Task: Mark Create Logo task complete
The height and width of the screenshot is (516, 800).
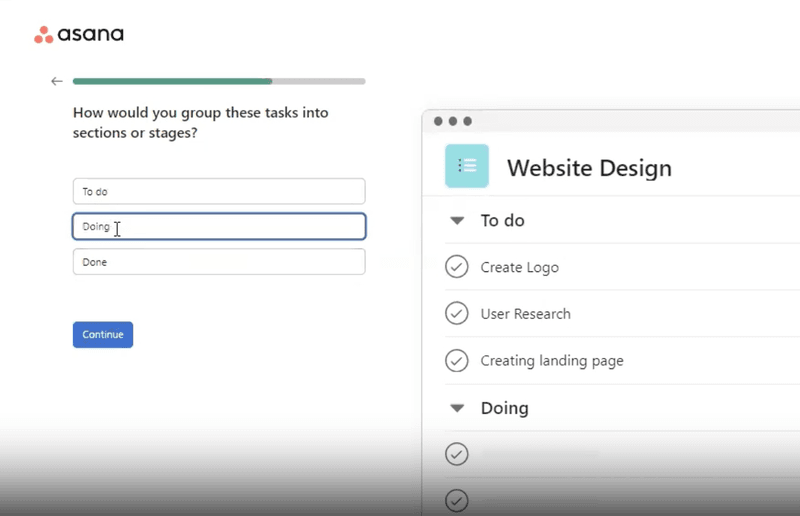Action: [x=456, y=267]
